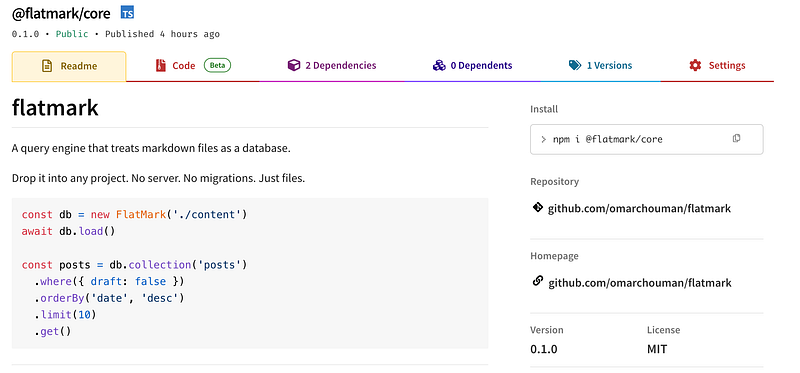The image size is (800, 373).
Task: Switch to the Code tab
Action: (x=193, y=66)
